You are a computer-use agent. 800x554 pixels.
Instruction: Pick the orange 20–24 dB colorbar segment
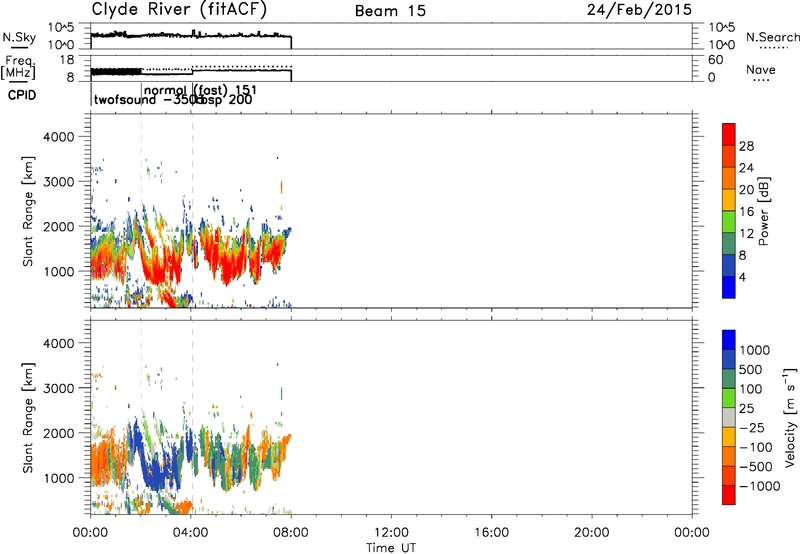click(x=729, y=179)
